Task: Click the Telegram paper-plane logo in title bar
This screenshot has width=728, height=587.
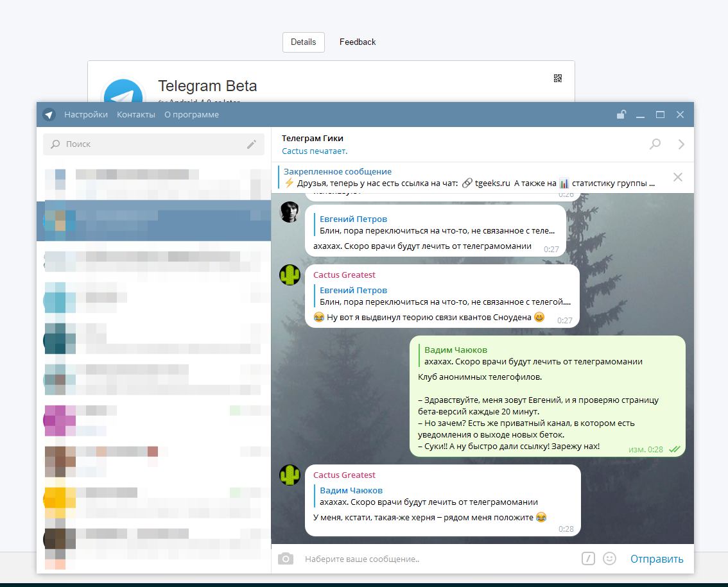Action: (x=49, y=115)
